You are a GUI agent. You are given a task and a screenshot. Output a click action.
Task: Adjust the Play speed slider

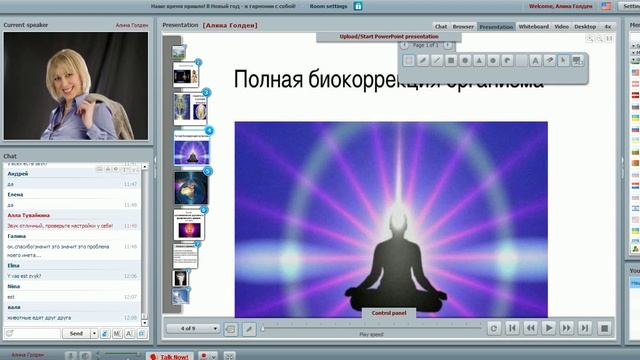pos(372,328)
